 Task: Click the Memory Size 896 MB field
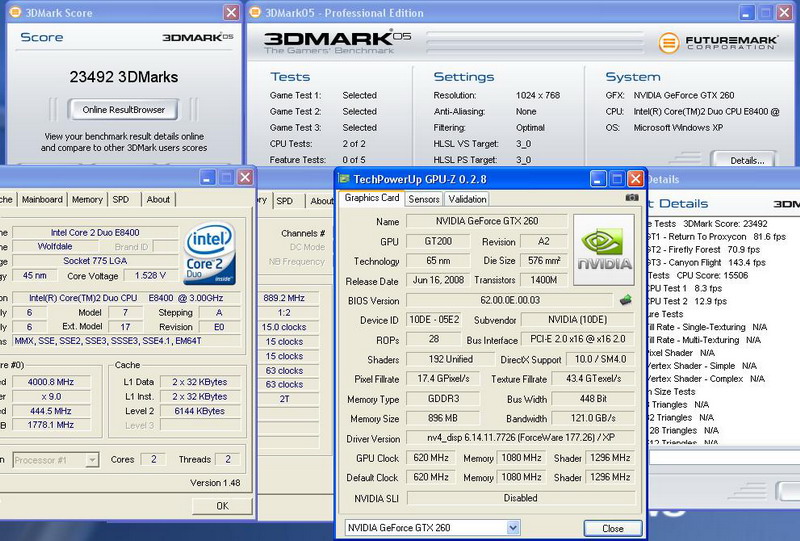click(443, 419)
